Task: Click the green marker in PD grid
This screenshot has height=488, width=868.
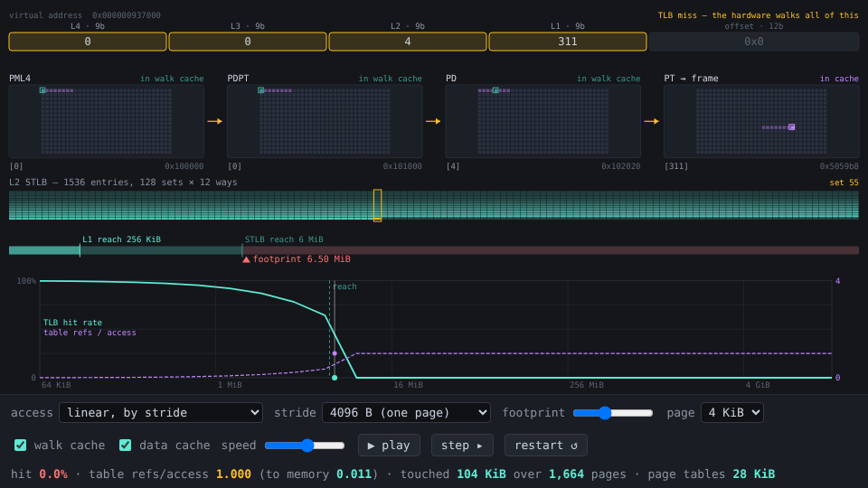Action: pyautogui.click(x=496, y=90)
